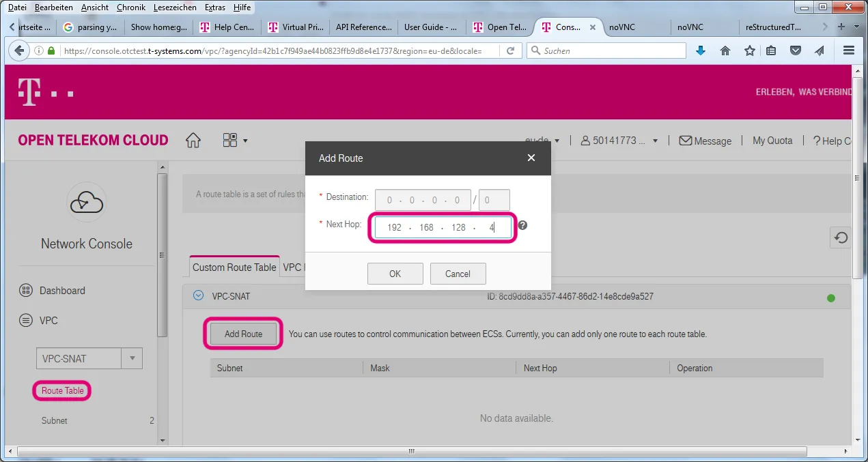Click the Dashboard sidebar icon
The image size is (868, 462).
[26, 290]
